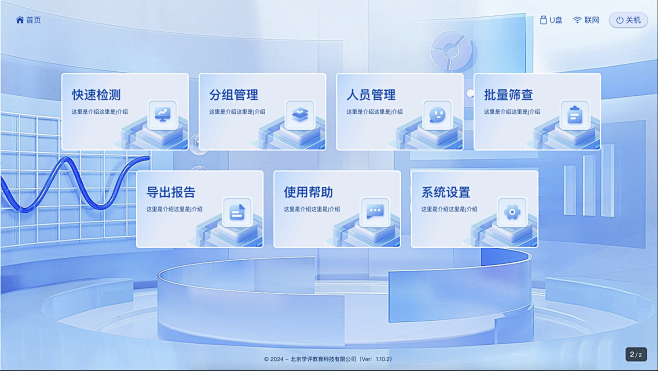The width and height of the screenshot is (658, 371).
Task: Click the 批量筛查 clipboard icon
Action: point(574,114)
